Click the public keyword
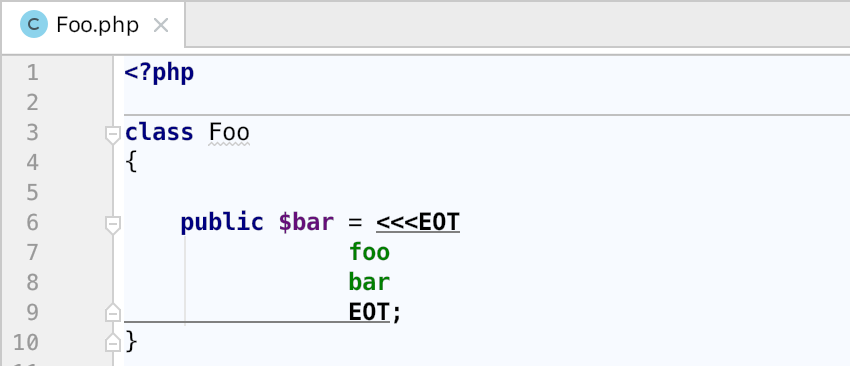 click(222, 223)
